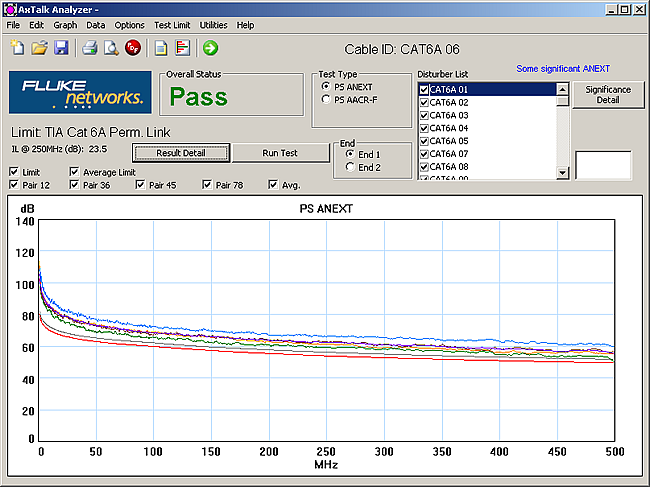Uncheck disturber CAT6A 05

[x=424, y=141]
